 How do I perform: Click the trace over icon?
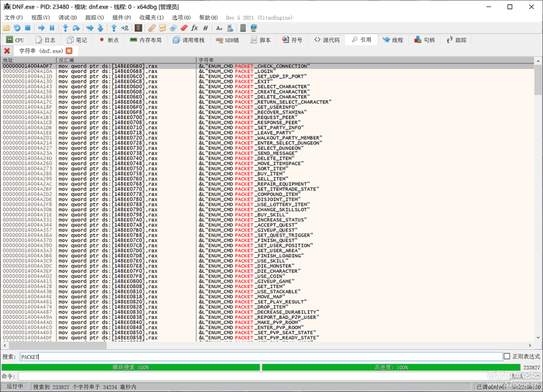[x=100, y=28]
